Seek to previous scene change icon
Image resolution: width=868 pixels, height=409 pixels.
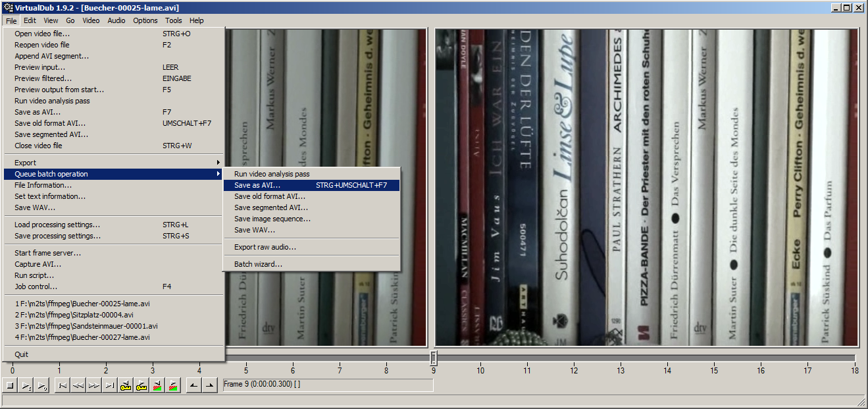[157, 385]
